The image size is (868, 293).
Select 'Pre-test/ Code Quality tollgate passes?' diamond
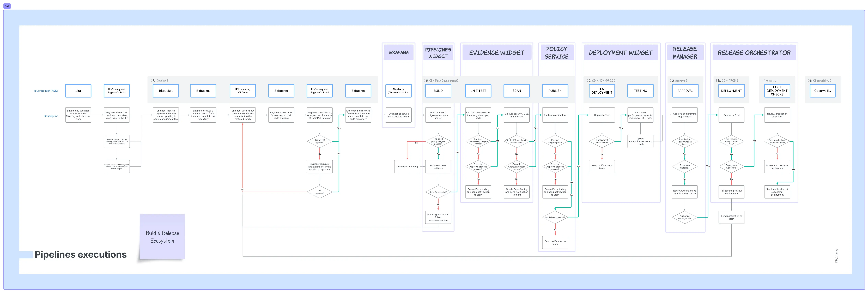click(478, 141)
